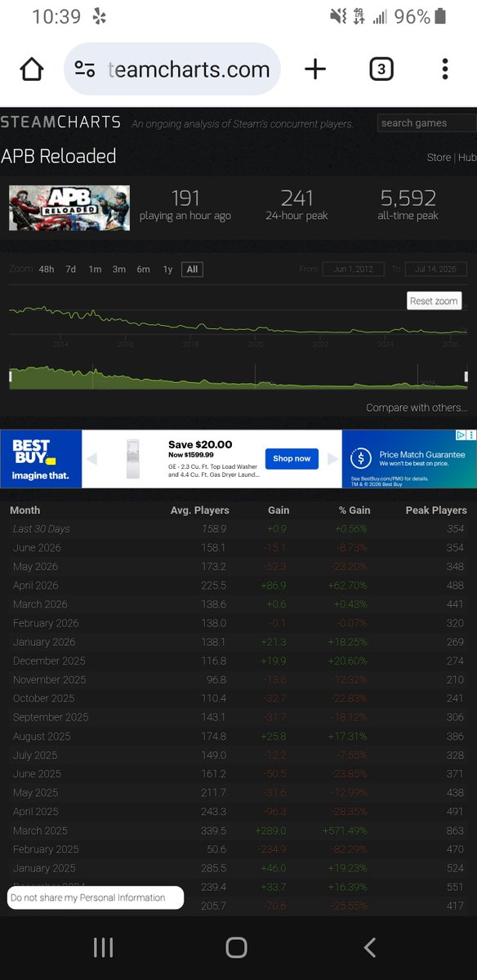Image resolution: width=477 pixels, height=980 pixels.
Task: Tap Price Match Guarantee dollar icon
Action: [x=359, y=459]
